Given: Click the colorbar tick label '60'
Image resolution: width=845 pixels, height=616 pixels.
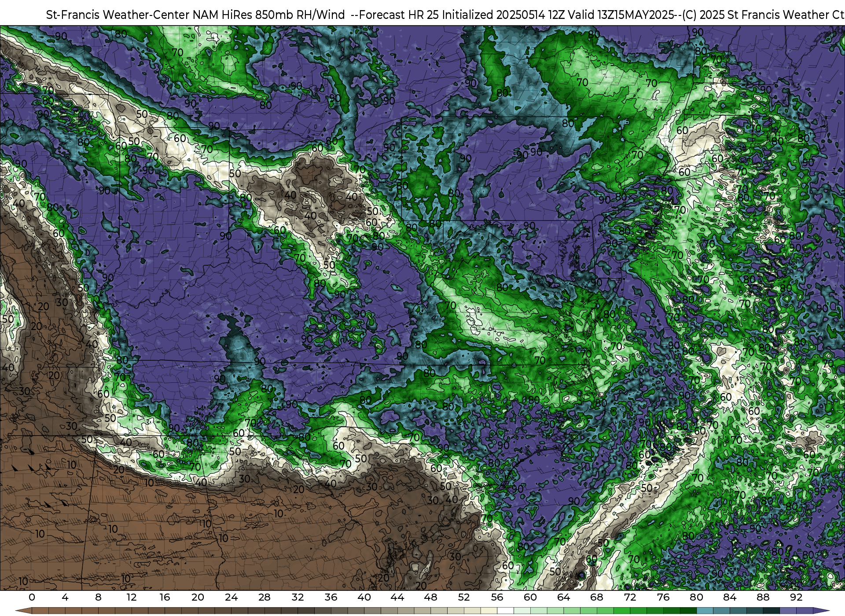Looking at the screenshot, I should tap(530, 597).
